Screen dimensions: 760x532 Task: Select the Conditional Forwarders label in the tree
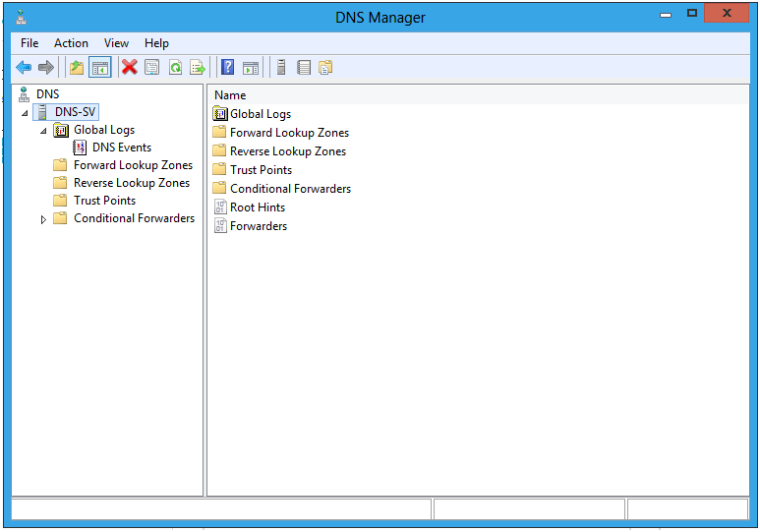pyautogui.click(x=135, y=218)
